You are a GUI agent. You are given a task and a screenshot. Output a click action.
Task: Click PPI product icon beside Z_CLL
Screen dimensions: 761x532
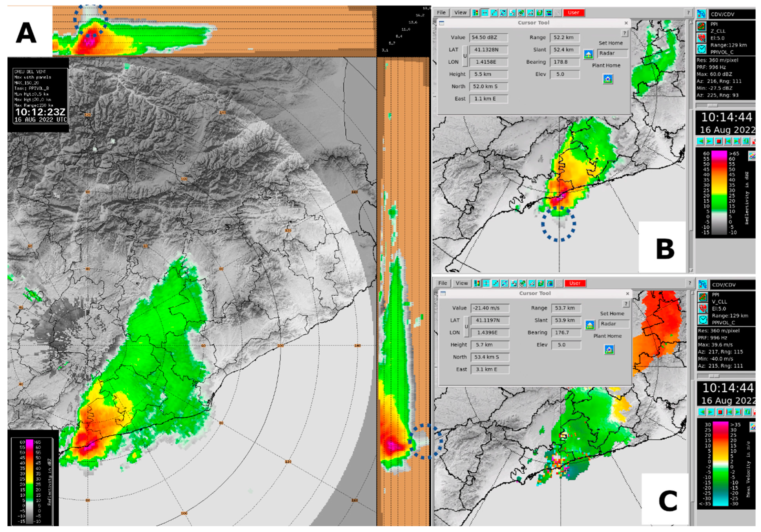(701, 26)
